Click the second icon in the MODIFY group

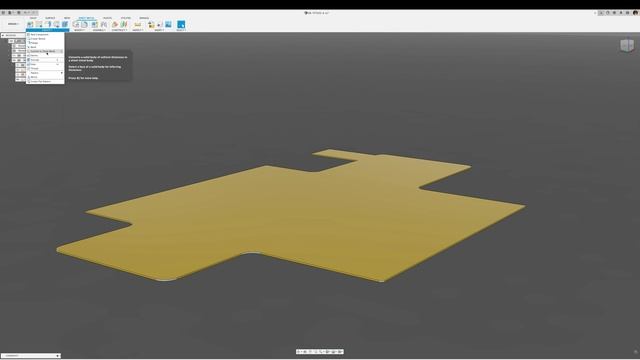click(x=84, y=24)
